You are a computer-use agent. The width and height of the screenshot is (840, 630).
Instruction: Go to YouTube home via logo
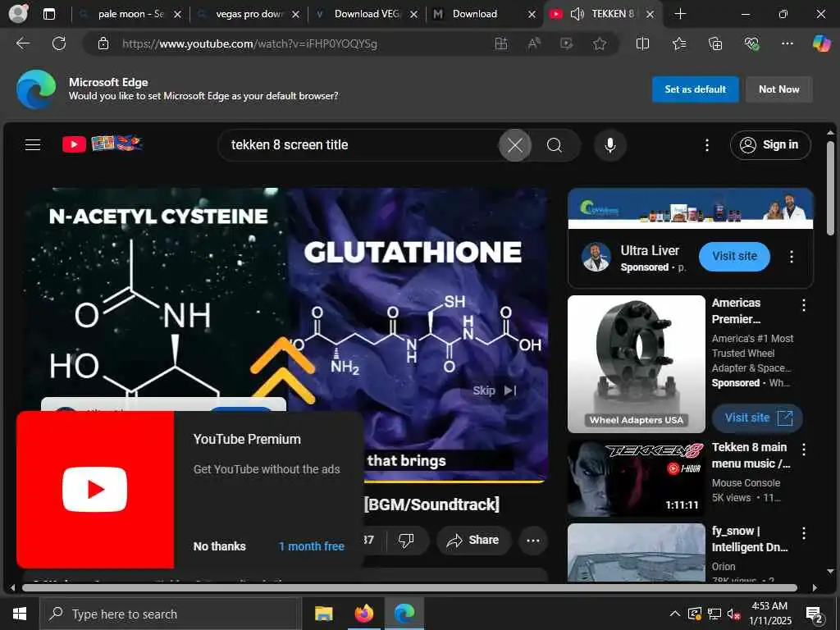[102, 144]
